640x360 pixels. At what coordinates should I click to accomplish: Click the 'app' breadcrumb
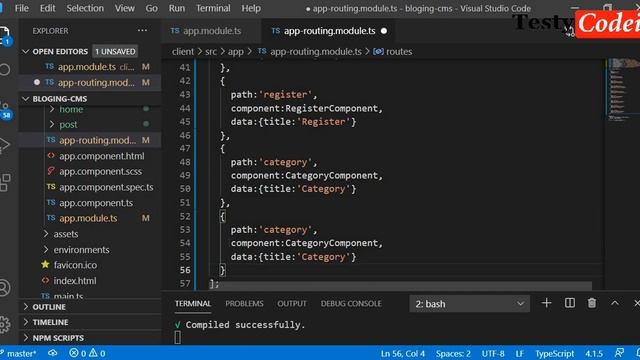(x=236, y=52)
